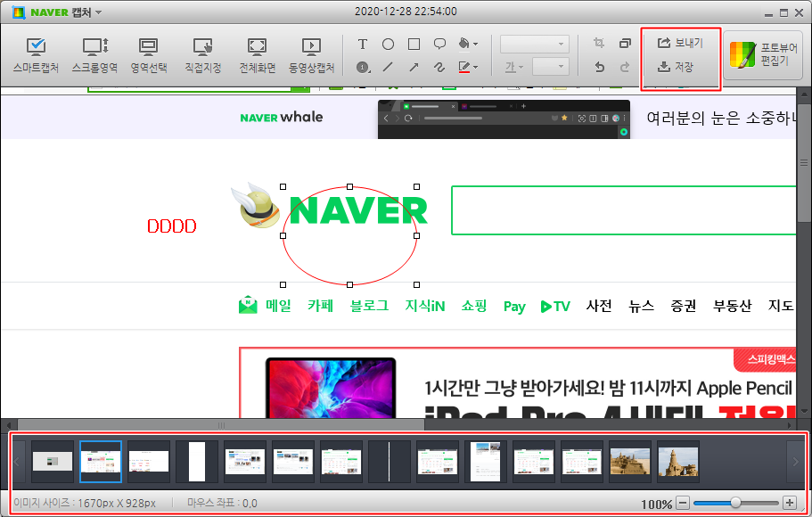812x517 pixels.
Task: Send the capture via 보내기
Action: [680, 43]
